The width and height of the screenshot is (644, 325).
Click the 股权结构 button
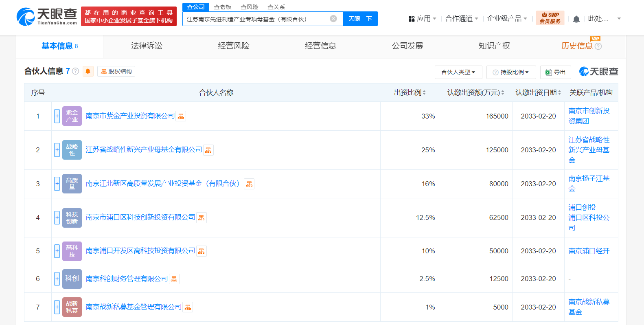point(116,71)
